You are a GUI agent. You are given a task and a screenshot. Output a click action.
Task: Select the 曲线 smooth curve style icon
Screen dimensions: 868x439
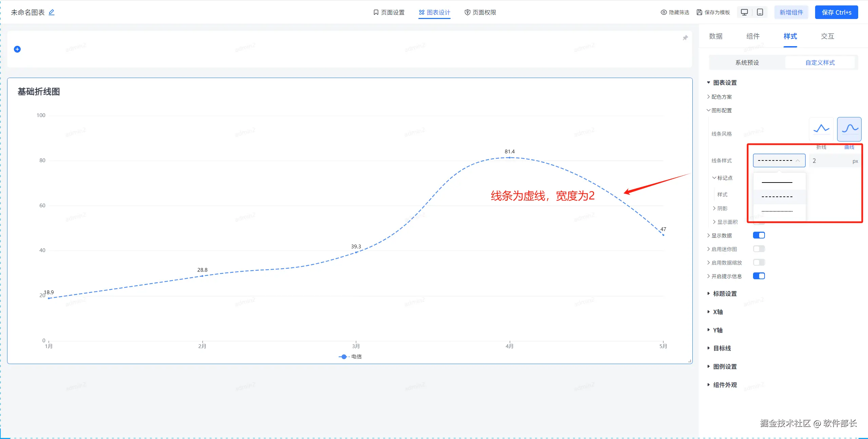(849, 129)
